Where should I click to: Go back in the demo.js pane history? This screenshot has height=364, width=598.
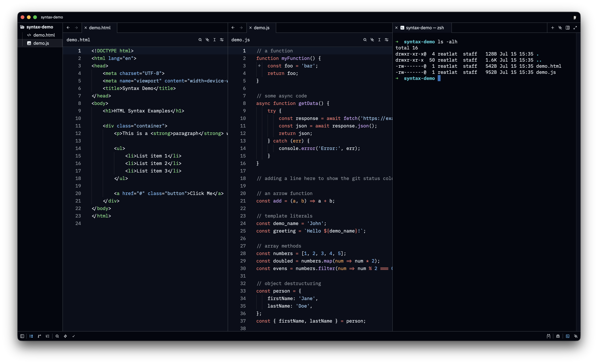pos(233,28)
